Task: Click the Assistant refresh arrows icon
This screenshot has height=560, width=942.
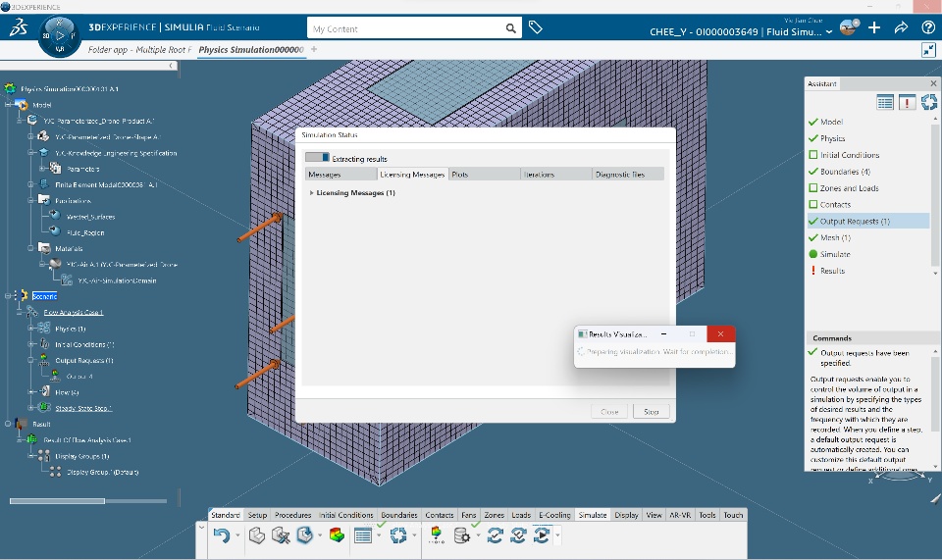Action: [x=929, y=103]
